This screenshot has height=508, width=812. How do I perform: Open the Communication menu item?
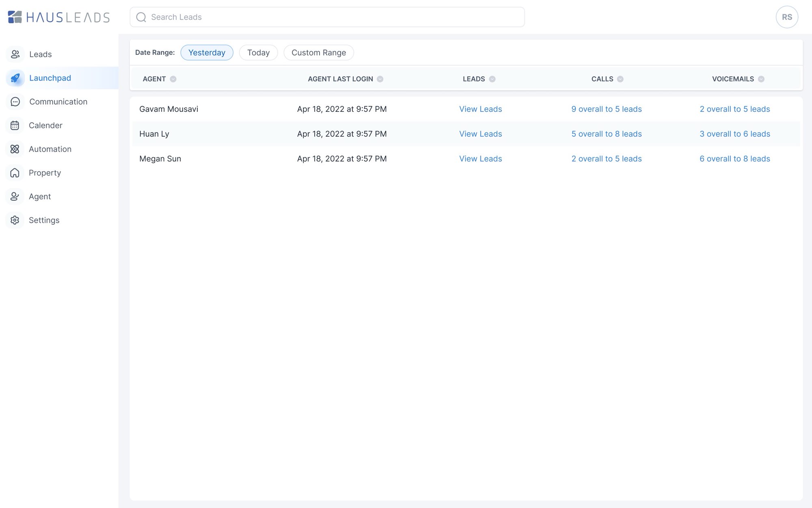point(58,102)
